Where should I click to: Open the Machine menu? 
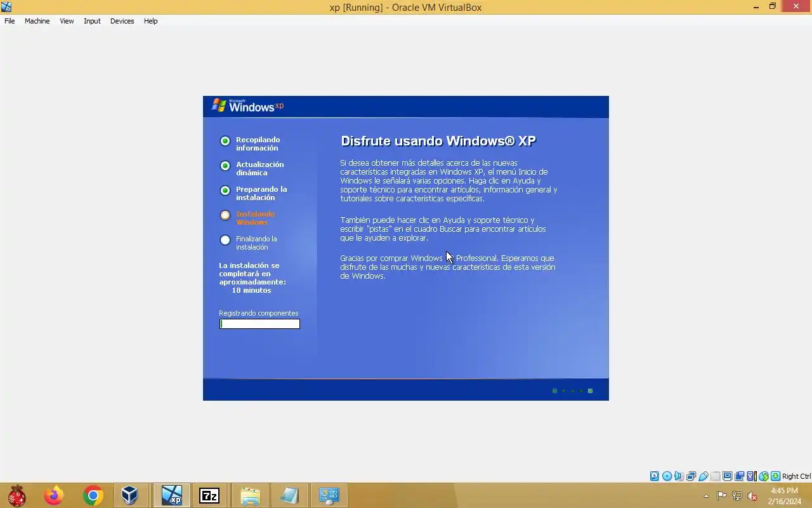[x=37, y=21]
